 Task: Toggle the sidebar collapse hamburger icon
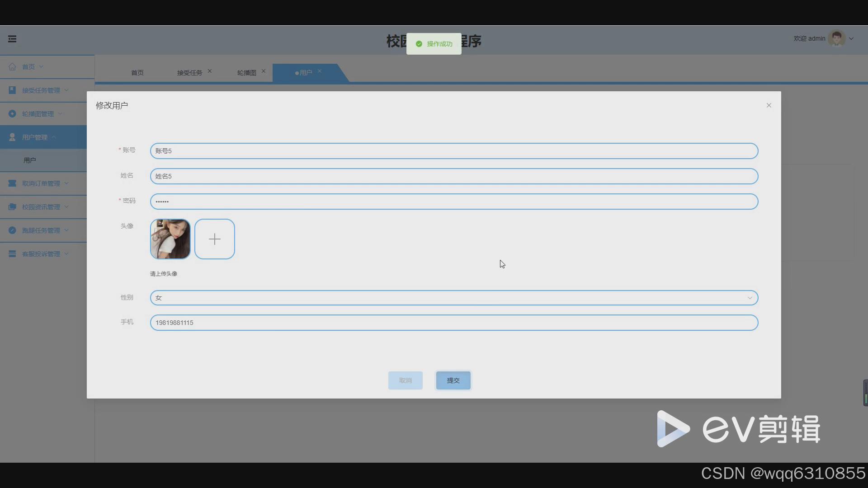pos(12,39)
